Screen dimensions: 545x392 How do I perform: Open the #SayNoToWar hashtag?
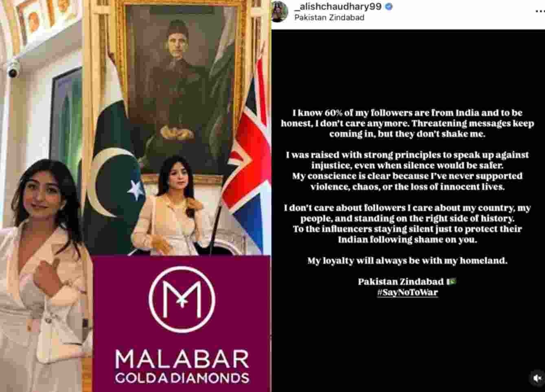click(x=407, y=292)
